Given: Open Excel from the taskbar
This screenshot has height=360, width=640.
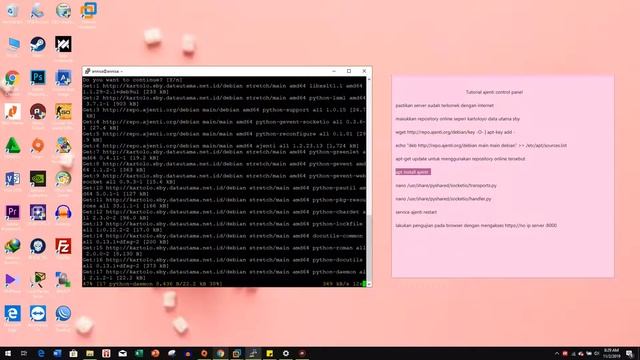Looking at the screenshot, I should tap(139, 353).
